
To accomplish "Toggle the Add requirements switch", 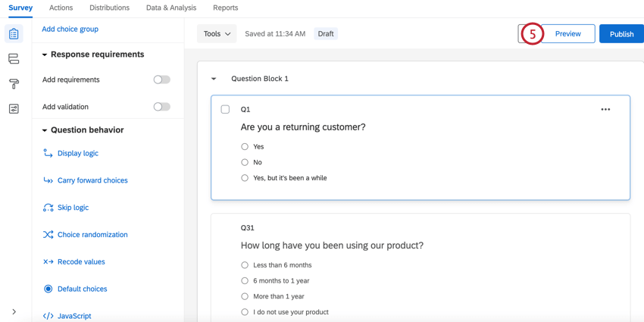I will click(x=161, y=80).
